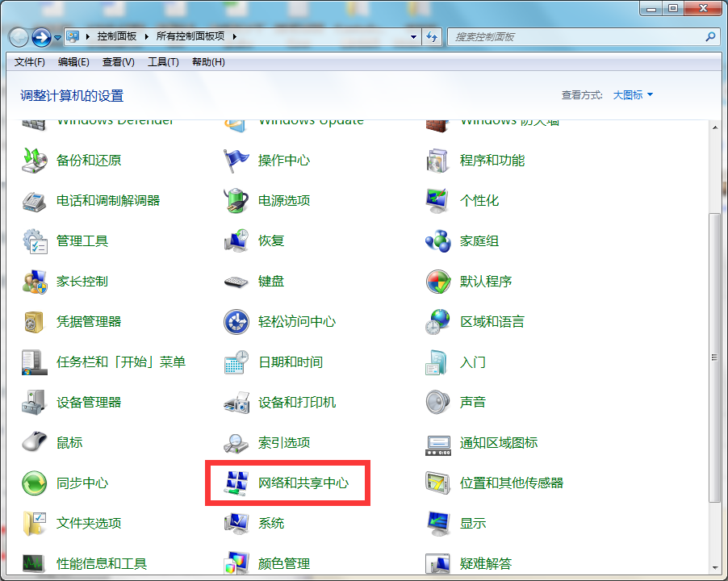This screenshot has height=581, width=728.
Task: Click the 系统 computer icon
Action: coord(236,524)
